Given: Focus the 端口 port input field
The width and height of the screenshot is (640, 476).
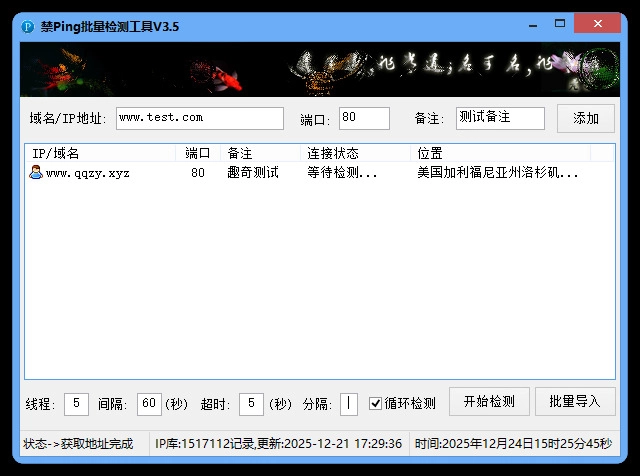Looking at the screenshot, I should [364, 118].
